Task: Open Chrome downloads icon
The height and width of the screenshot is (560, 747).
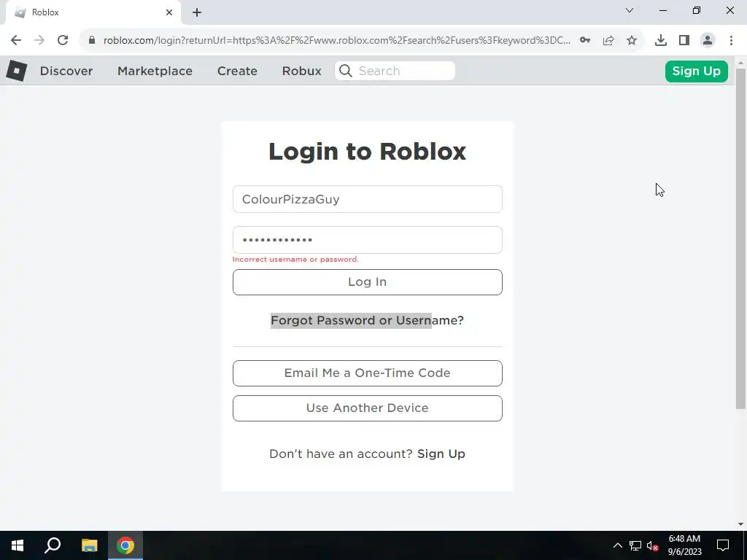Action: 661,41
